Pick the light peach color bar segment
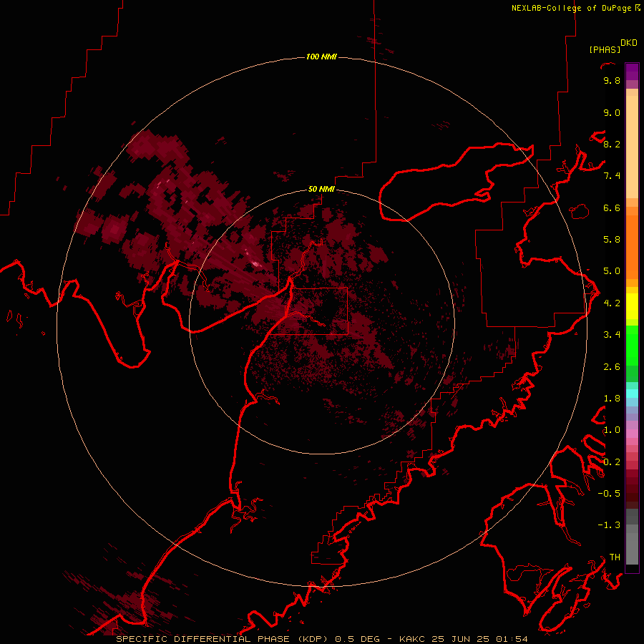The height and width of the screenshot is (644, 644). 632,147
